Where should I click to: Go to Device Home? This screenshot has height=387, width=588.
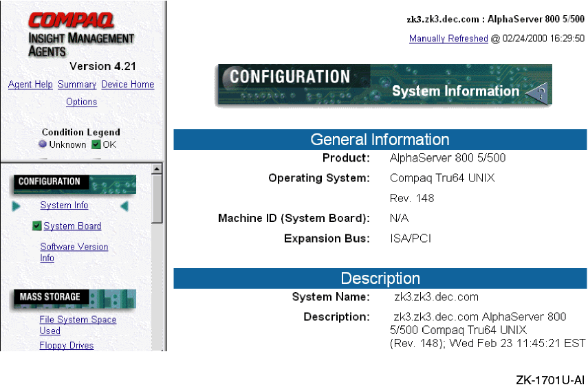[127, 85]
